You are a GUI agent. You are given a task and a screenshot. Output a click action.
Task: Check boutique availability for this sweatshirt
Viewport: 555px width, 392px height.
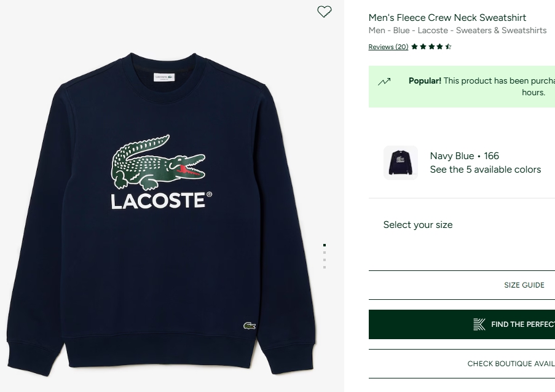coord(510,364)
